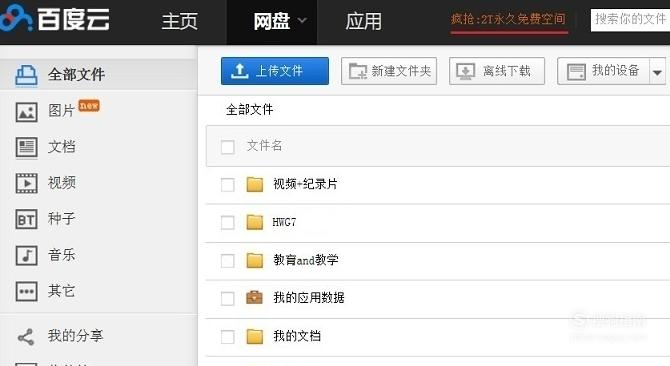The image size is (670, 366).
Task: Open the 我的应用数据 folder name
Action: tap(309, 298)
